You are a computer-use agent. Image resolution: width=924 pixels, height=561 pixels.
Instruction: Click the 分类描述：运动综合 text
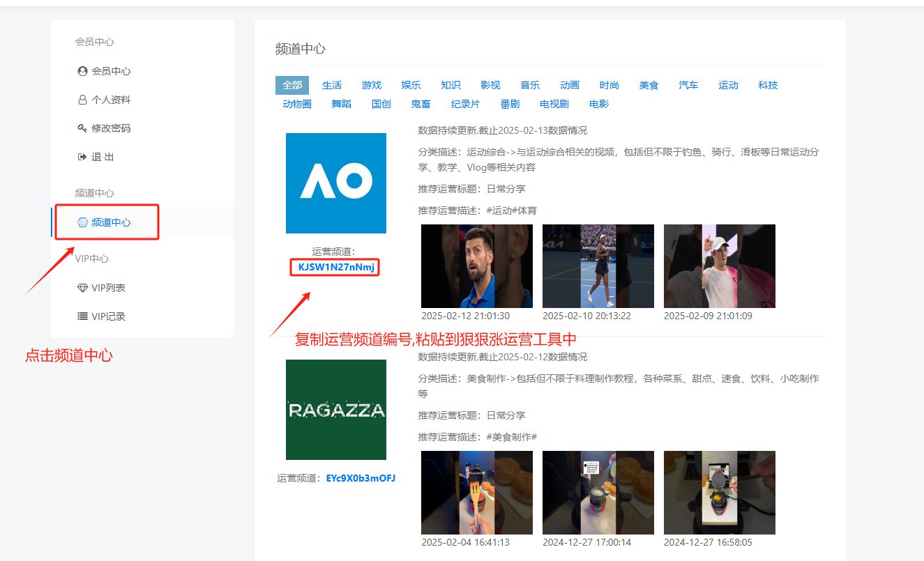point(619,160)
